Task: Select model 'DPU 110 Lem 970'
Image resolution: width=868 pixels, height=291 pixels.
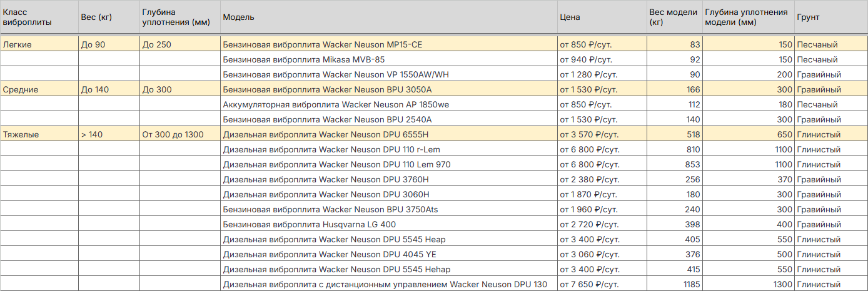Action: (x=389, y=165)
